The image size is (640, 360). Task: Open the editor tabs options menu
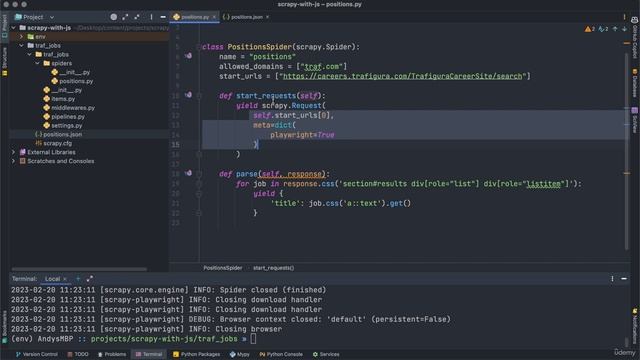point(624,17)
